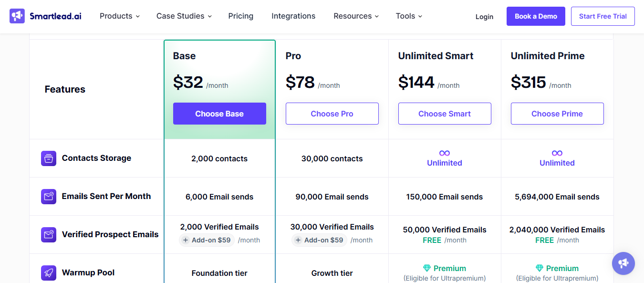
Task: Click the Choose Base button
Action: click(219, 114)
